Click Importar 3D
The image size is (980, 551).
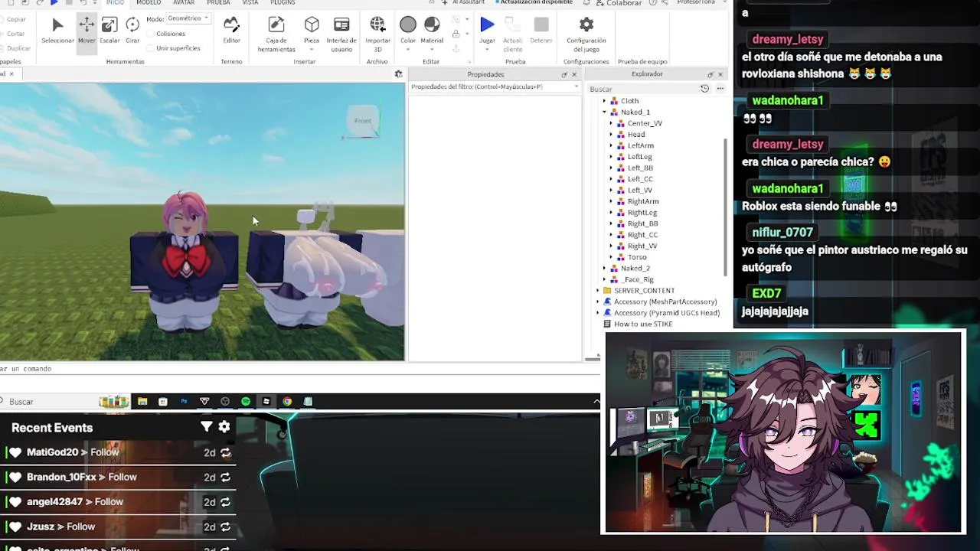pos(377,34)
